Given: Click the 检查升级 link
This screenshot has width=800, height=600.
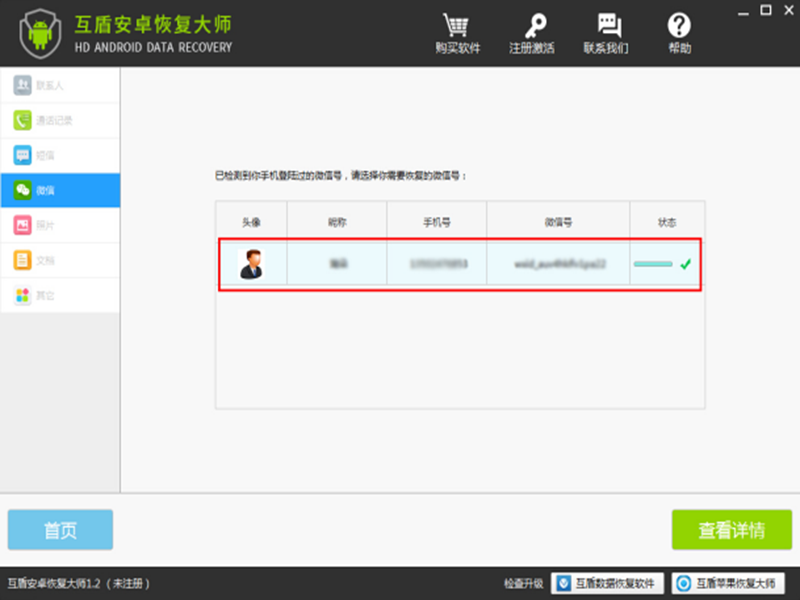Looking at the screenshot, I should (524, 583).
